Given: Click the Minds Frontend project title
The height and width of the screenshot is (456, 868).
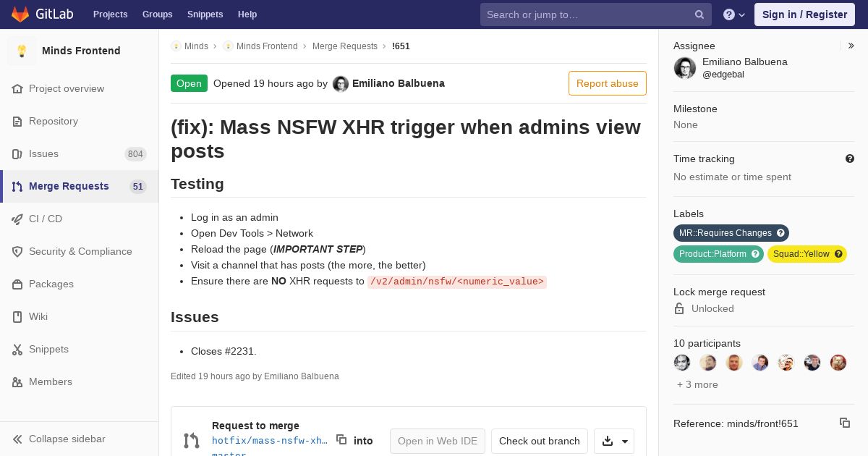Looking at the screenshot, I should (x=81, y=51).
